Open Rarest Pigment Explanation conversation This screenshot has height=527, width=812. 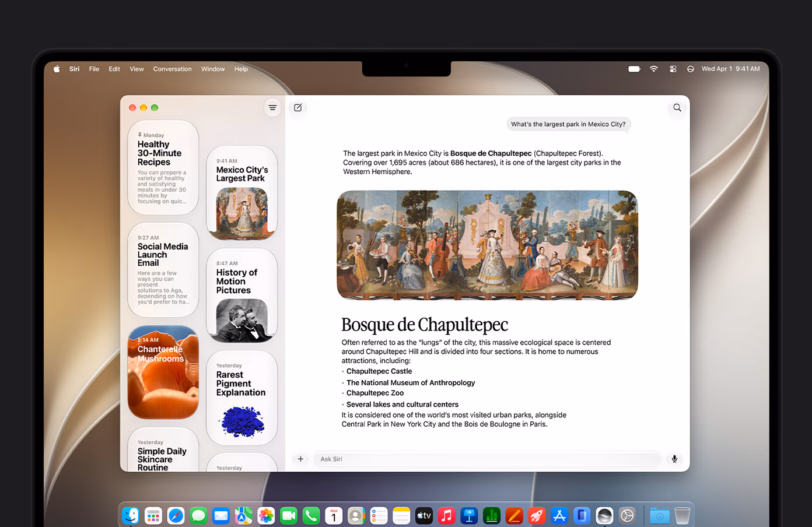tap(242, 398)
